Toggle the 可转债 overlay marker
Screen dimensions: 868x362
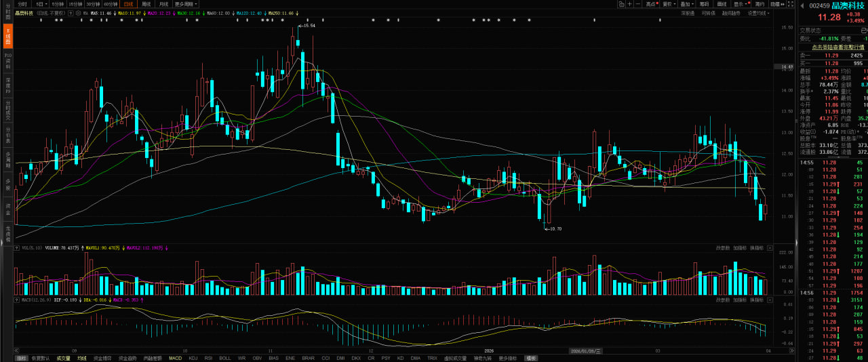coord(708,13)
